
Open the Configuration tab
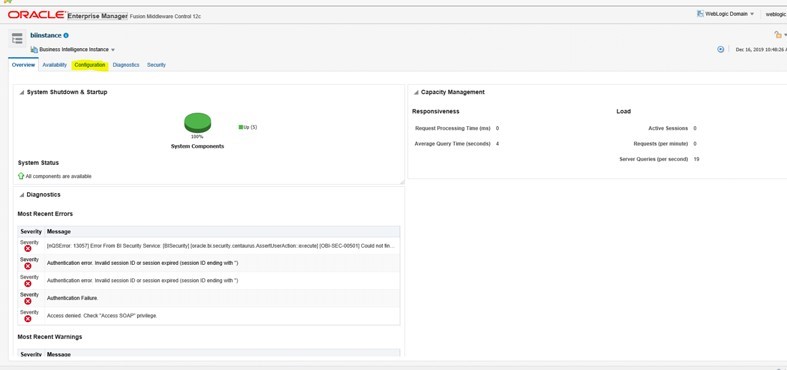click(x=90, y=65)
